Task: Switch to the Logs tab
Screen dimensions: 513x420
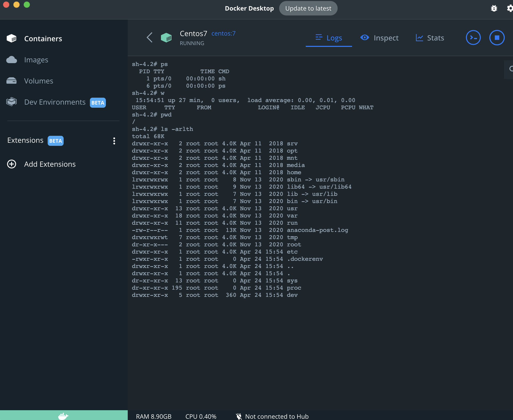Action: pos(329,38)
